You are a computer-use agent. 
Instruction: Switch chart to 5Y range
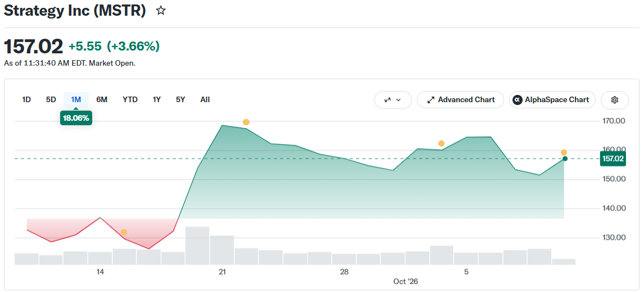(x=180, y=100)
